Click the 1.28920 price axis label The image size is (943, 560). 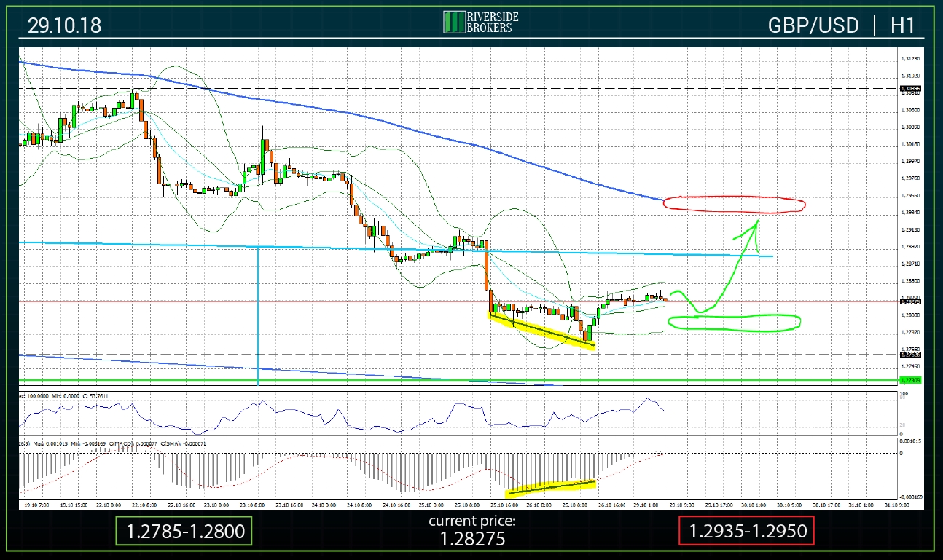[911, 246]
